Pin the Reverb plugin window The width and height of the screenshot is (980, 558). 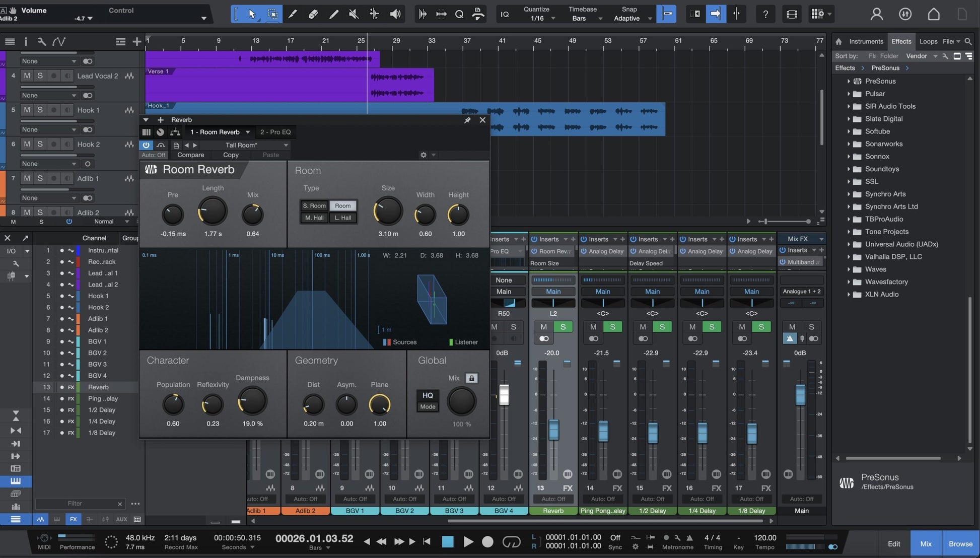[467, 120]
